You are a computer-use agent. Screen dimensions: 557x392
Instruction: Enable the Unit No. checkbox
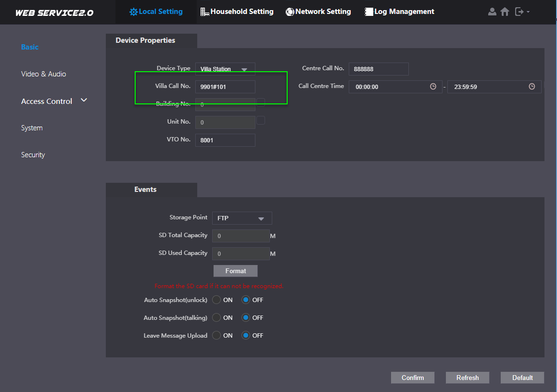pos(261,120)
